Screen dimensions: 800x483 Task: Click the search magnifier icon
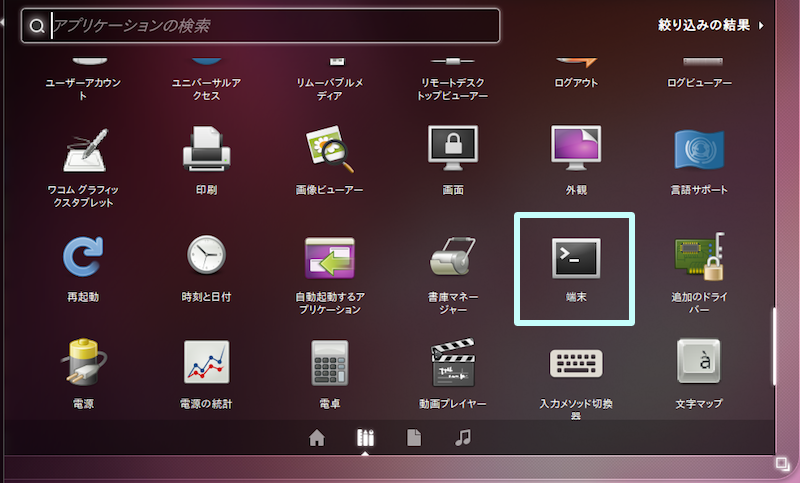click(x=37, y=26)
